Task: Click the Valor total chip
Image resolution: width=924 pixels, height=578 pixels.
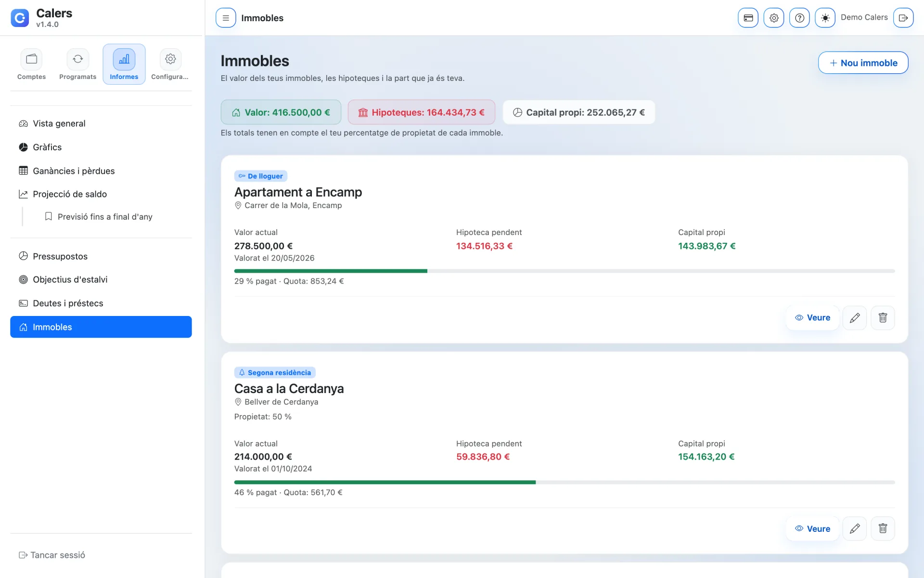Action: tap(281, 112)
